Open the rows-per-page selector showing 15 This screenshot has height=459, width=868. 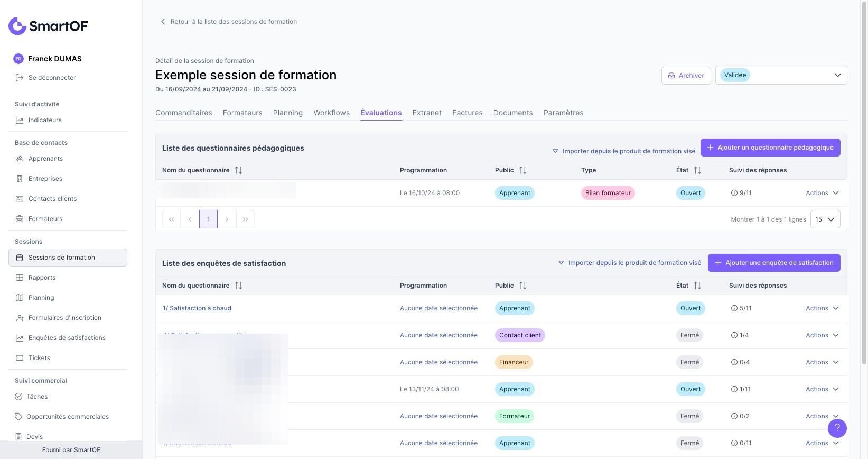coord(825,219)
